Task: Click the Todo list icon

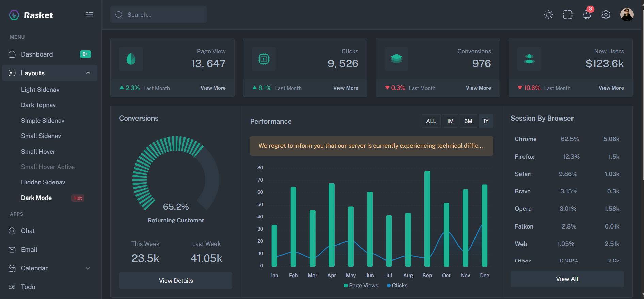Action: [12, 287]
